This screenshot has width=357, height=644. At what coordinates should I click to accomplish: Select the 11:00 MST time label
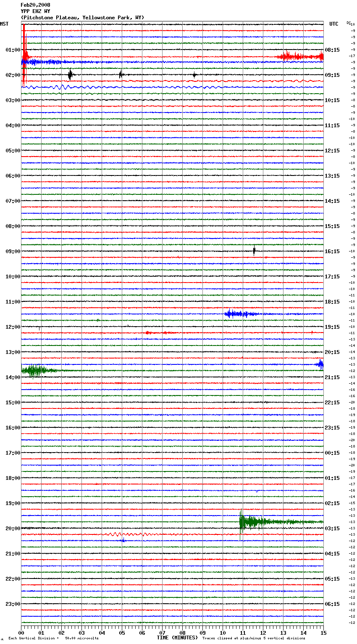[13, 302]
